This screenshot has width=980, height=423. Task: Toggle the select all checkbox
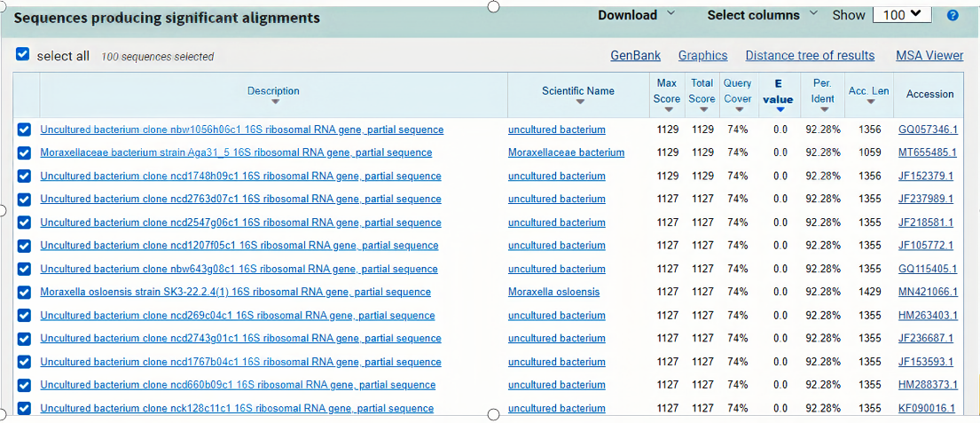(x=24, y=55)
